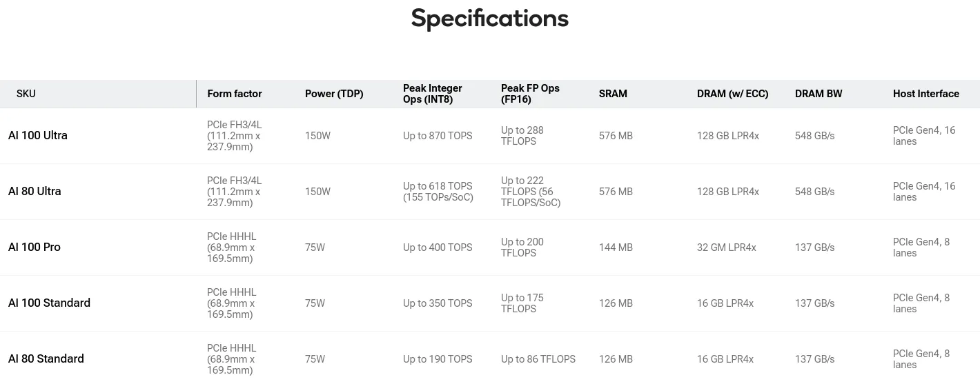Select the DRAM BW column header
Image resolution: width=980 pixels, height=384 pixels.
coord(819,94)
